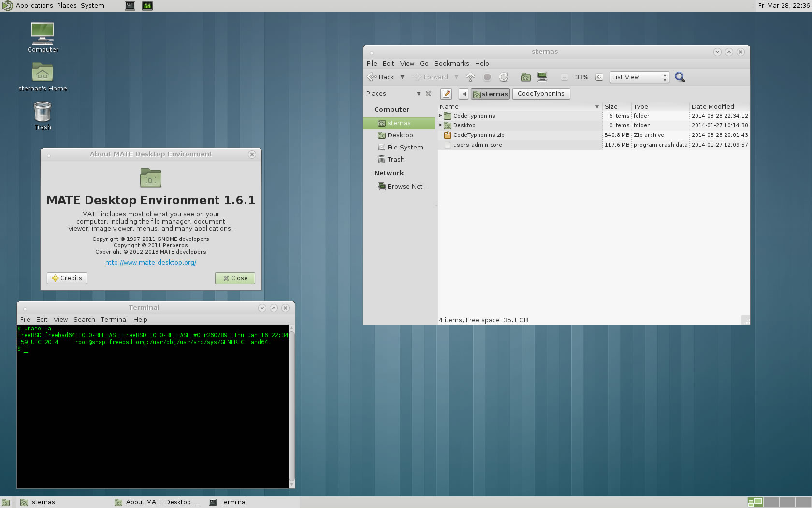Click the Back button in file manager
Screen dimensions: 812x508
click(x=381, y=77)
